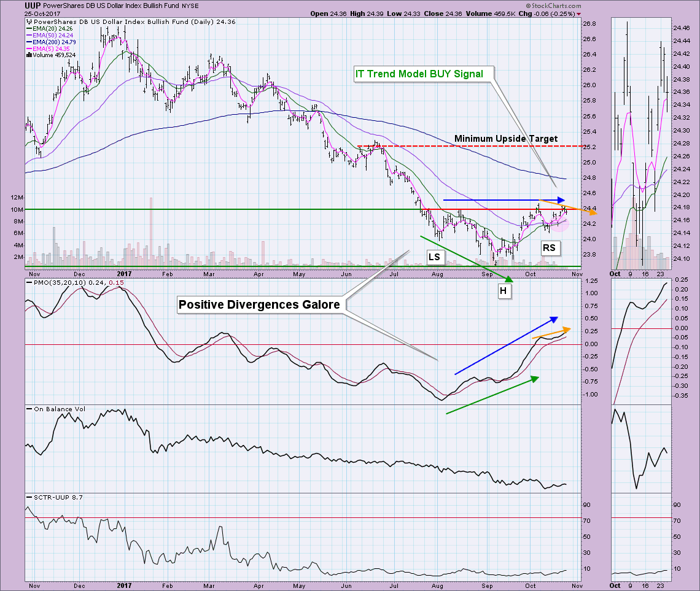Click the RS right shoulder label
Screen dimensions: 700x591
pyautogui.click(x=549, y=248)
